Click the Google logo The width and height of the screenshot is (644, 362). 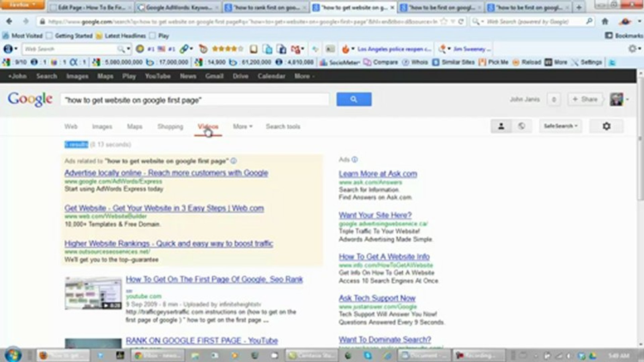[x=30, y=99]
